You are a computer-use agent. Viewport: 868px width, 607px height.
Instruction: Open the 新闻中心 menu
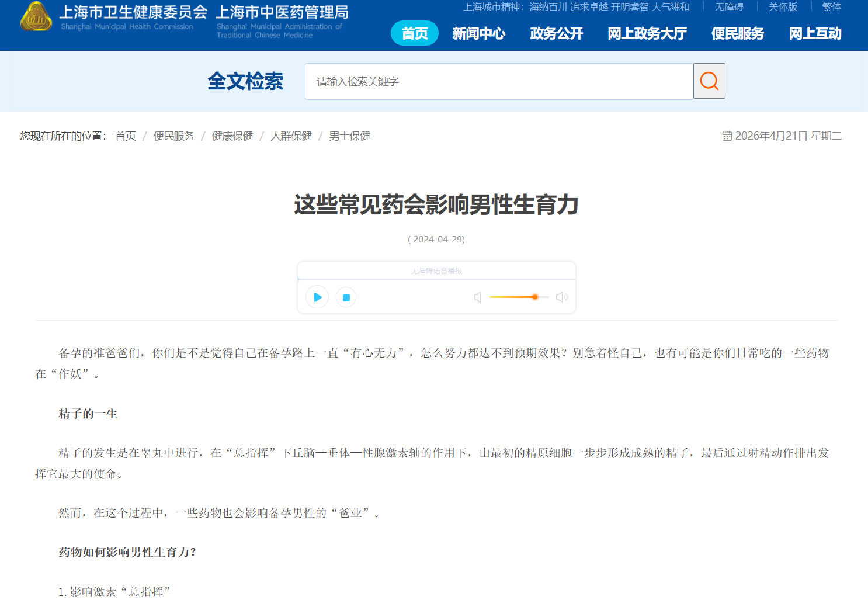[478, 34]
